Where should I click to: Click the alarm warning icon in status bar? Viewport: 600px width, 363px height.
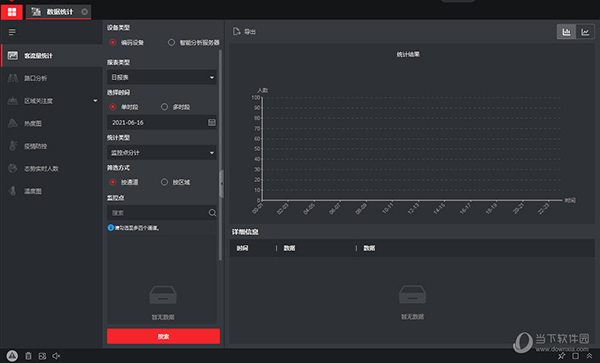12,356
